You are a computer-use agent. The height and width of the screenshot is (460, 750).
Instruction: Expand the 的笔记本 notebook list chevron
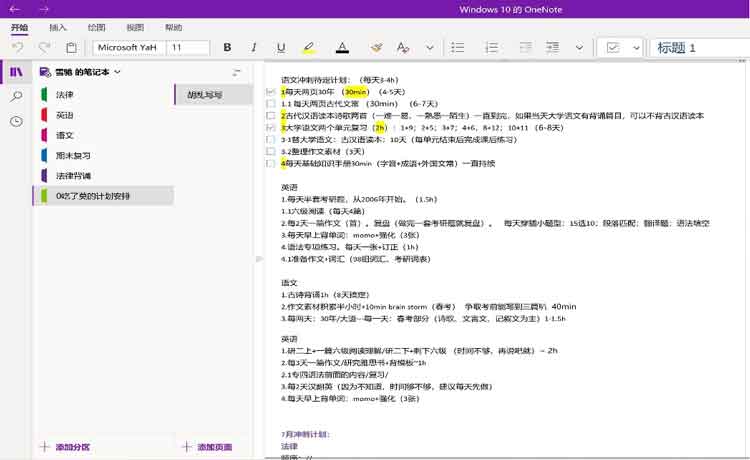pos(117,72)
